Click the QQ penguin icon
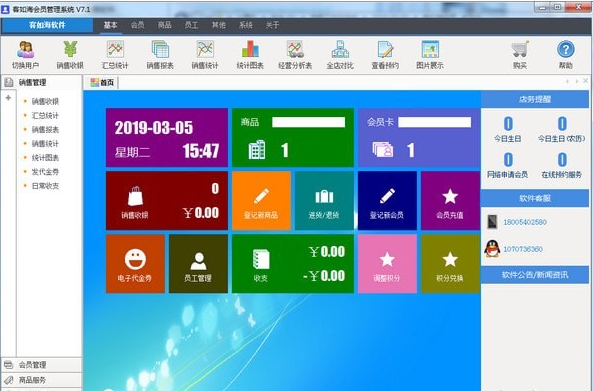The width and height of the screenshot is (593, 391). tap(492, 249)
